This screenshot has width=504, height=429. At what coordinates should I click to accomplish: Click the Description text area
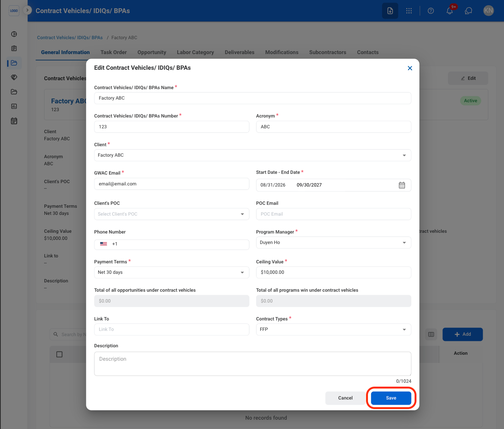[252, 364]
